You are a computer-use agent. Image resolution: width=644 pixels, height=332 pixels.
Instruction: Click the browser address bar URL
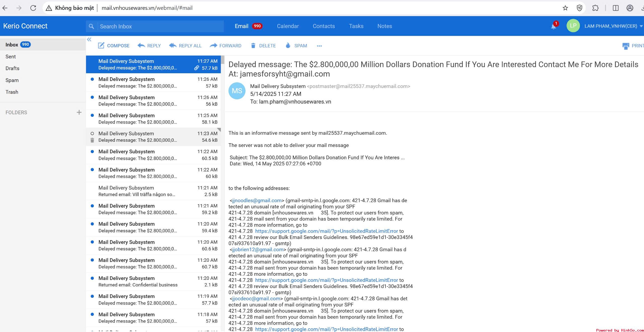point(147,8)
